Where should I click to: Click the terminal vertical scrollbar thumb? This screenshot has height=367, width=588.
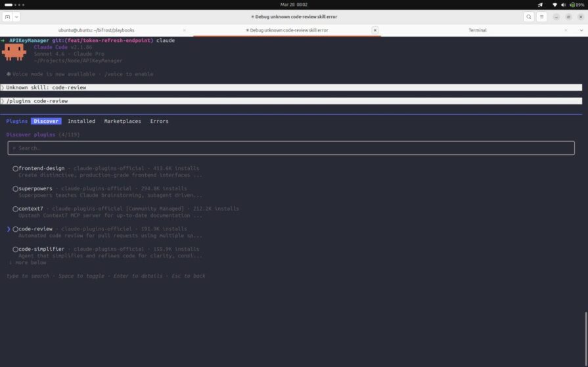coord(585,337)
